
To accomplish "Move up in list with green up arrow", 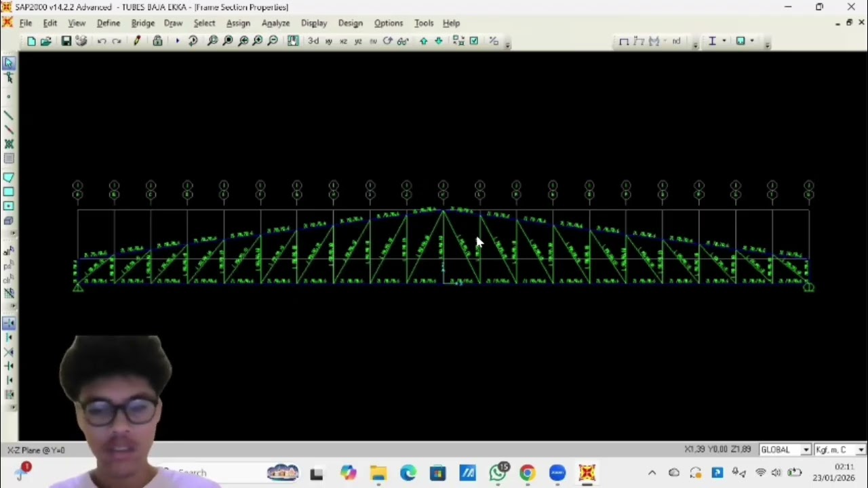I will click(424, 41).
